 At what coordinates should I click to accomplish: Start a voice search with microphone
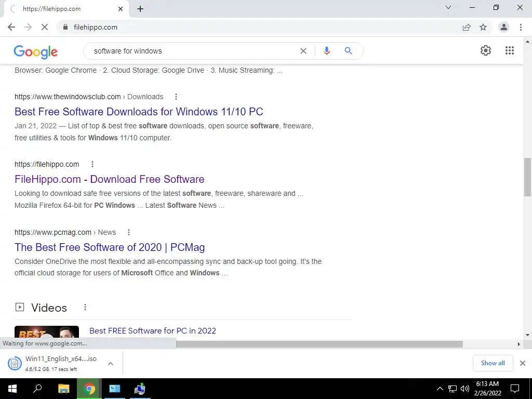point(326,51)
